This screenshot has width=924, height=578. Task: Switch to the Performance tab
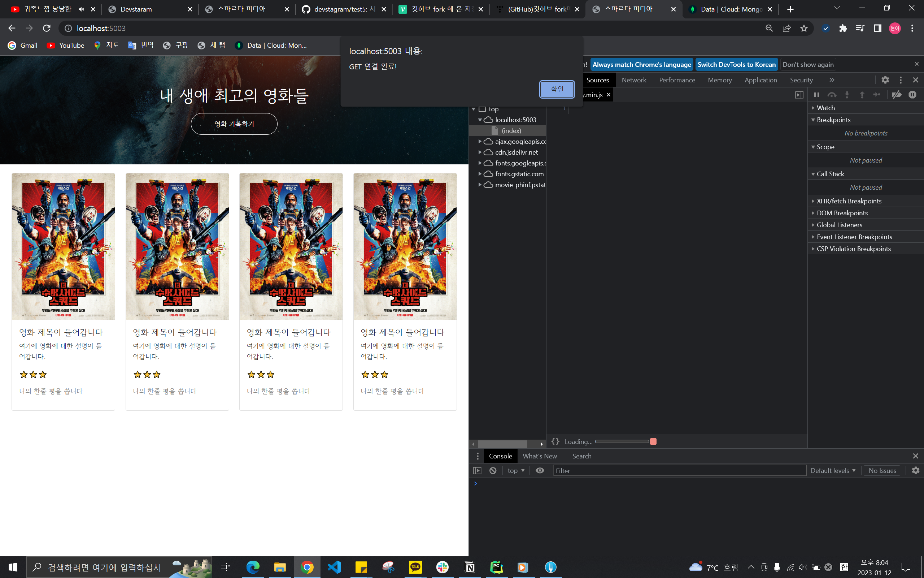(677, 80)
